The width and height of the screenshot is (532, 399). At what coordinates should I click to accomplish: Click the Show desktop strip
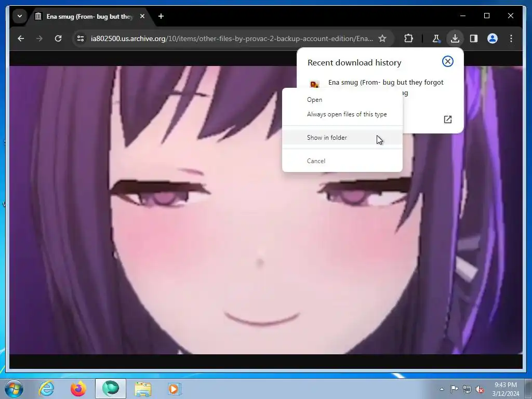tap(528, 389)
